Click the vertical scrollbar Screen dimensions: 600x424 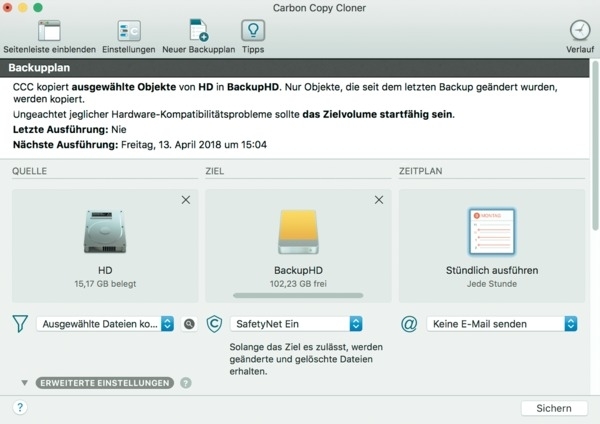coord(595,145)
